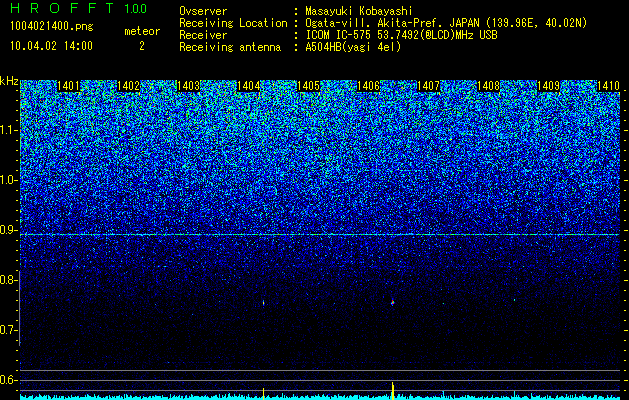This screenshot has height=400, width=629.
Task: Click the 1402 time marker
Action: 128,86
